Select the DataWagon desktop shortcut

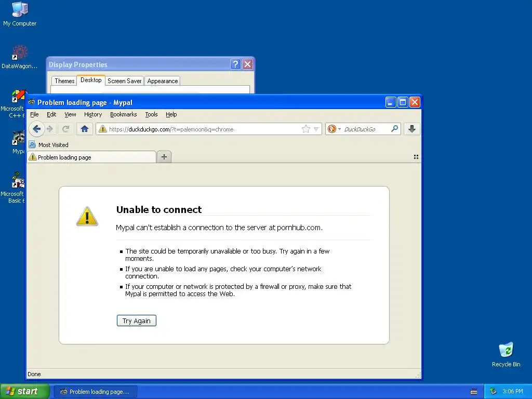click(19, 57)
